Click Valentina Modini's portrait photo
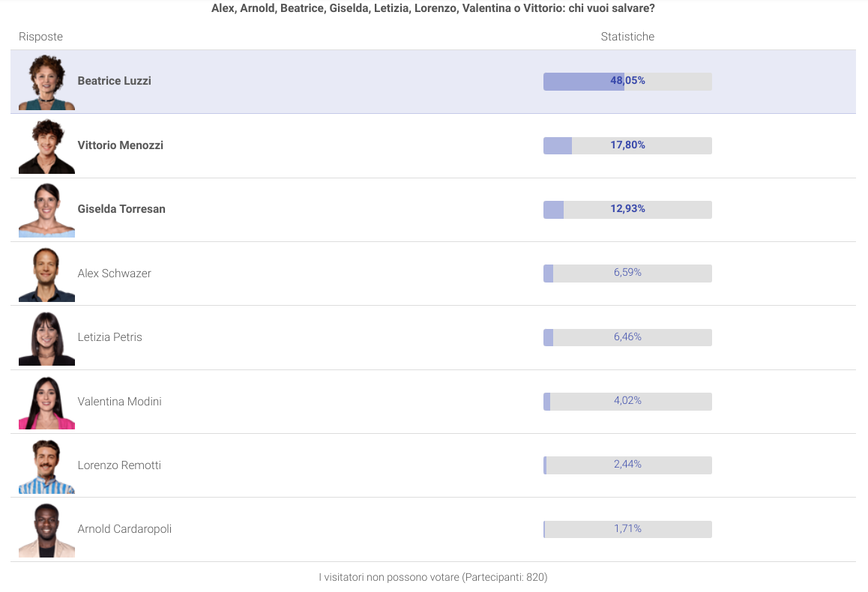This screenshot has height=592, width=868. tap(46, 402)
